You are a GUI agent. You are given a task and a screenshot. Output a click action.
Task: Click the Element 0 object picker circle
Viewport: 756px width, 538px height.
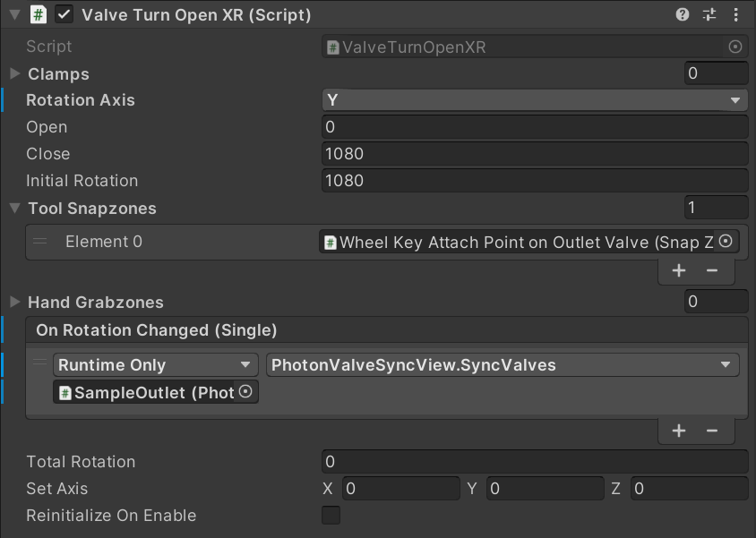tap(726, 242)
